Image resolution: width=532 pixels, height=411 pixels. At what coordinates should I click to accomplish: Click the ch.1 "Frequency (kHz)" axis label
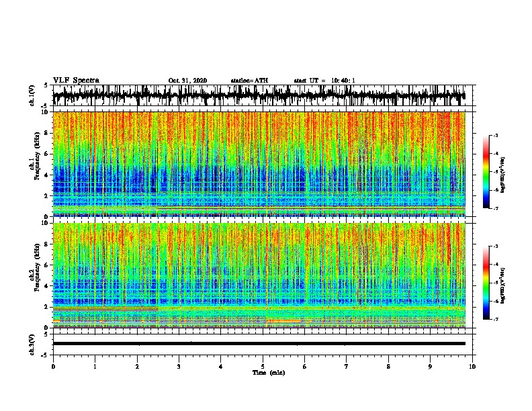coord(37,156)
